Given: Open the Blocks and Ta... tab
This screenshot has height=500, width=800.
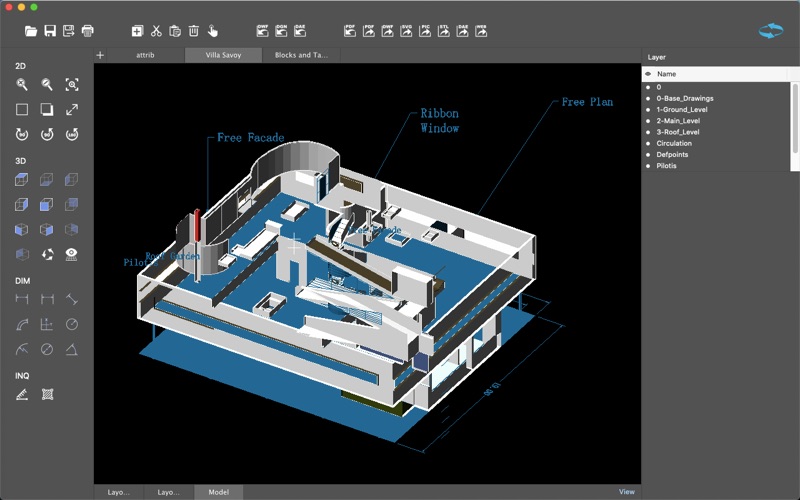Looking at the screenshot, I should (x=301, y=55).
